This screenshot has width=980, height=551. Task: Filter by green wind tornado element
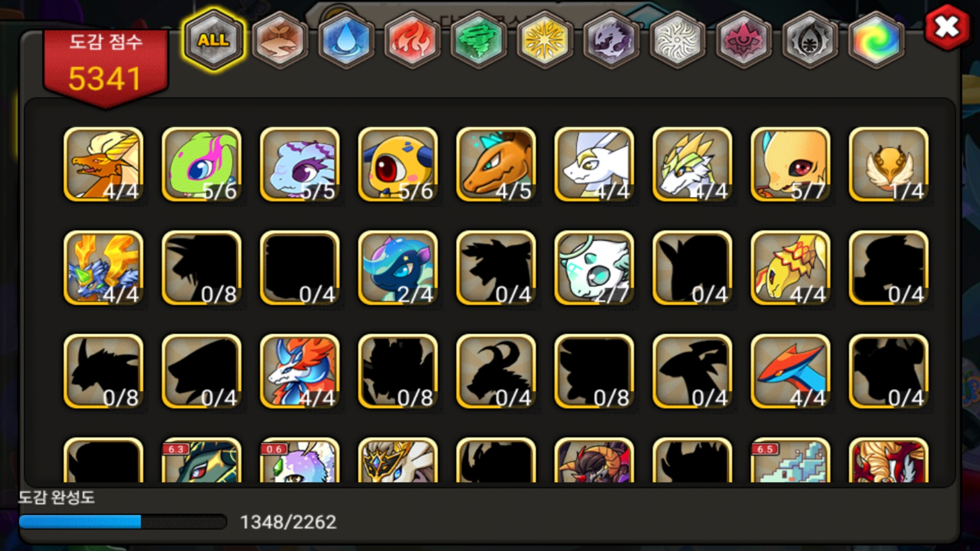click(479, 40)
